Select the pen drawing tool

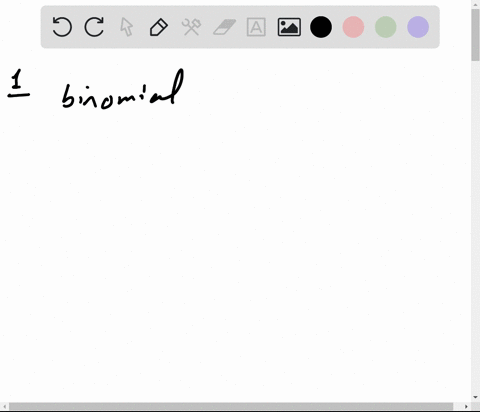tap(159, 27)
